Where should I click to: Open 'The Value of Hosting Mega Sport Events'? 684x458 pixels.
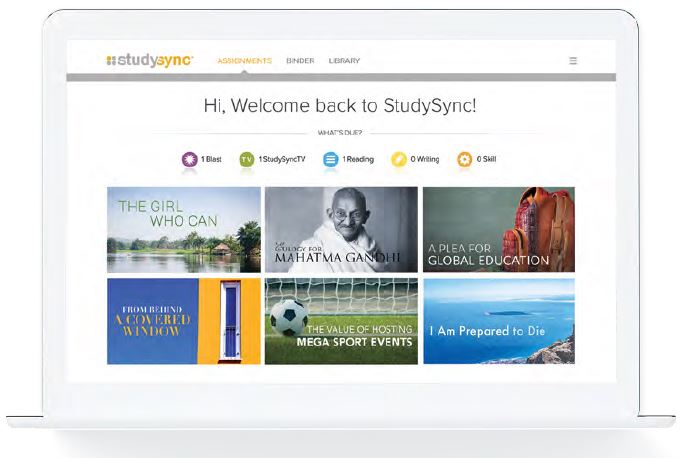341,321
